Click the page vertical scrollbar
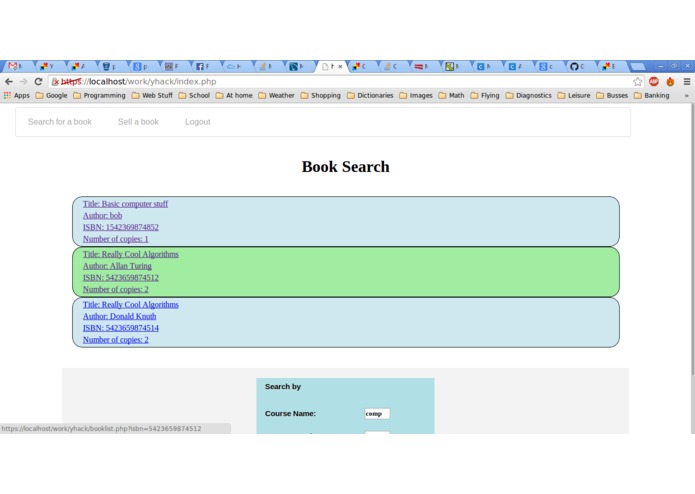The width and height of the screenshot is (695, 494). [x=692, y=239]
